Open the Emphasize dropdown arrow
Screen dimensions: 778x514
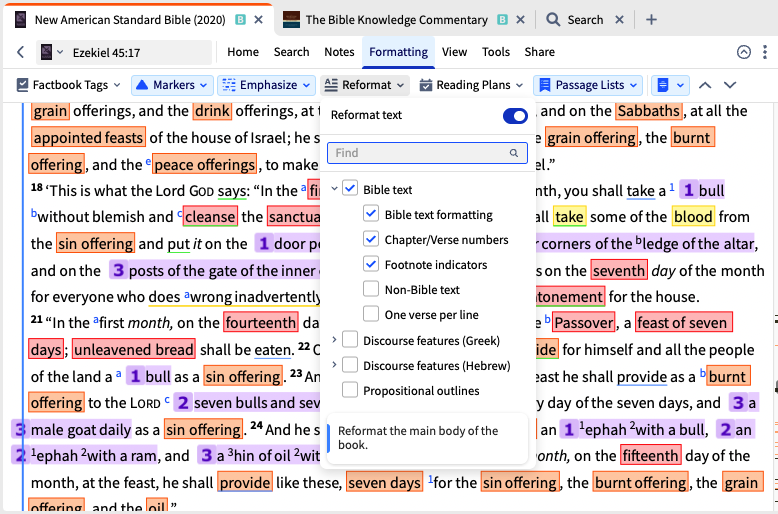pyautogui.click(x=306, y=85)
